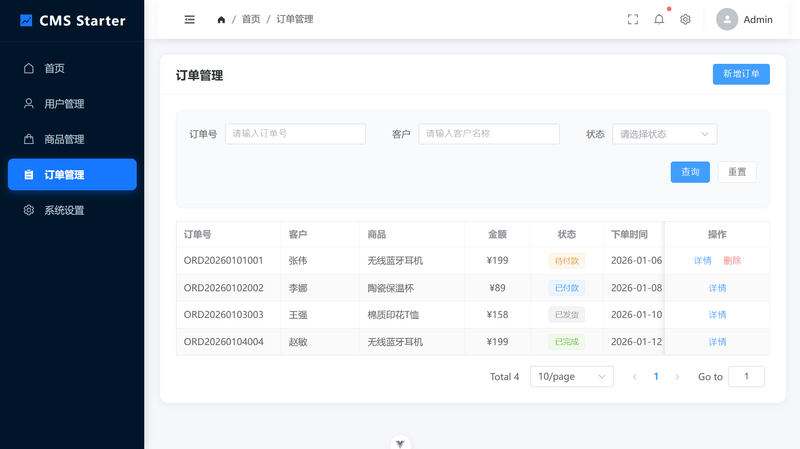The height and width of the screenshot is (449, 800).
Task: Open the 状态 select dropdown
Action: coord(664,134)
